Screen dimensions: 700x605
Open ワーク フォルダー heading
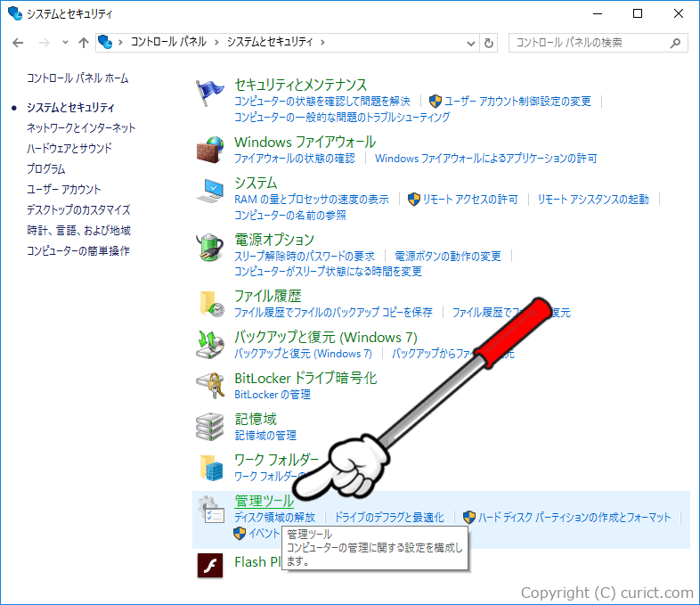[277, 460]
